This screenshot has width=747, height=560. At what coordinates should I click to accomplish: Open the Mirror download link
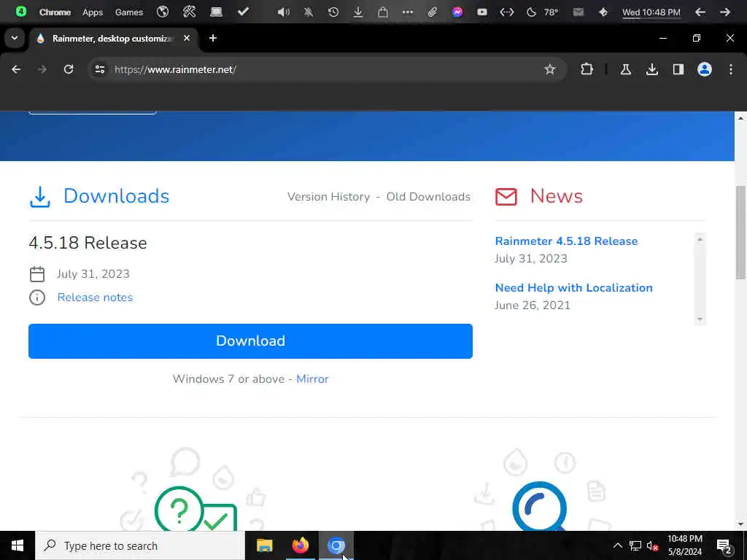pos(312,379)
